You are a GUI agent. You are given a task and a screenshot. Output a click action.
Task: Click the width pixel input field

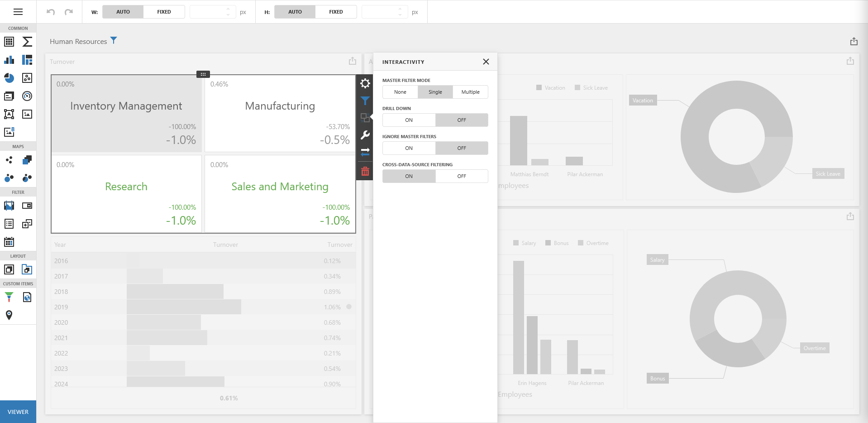207,12
